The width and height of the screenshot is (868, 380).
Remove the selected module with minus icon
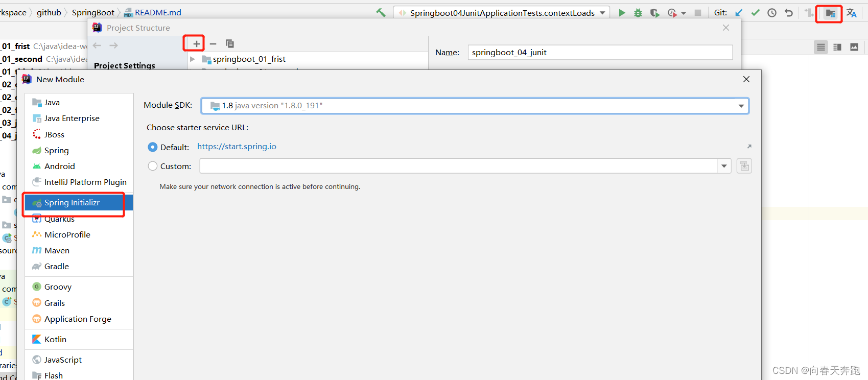(x=213, y=44)
